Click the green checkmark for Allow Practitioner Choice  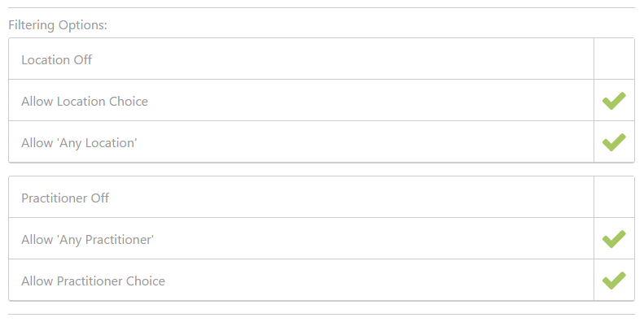(x=614, y=281)
